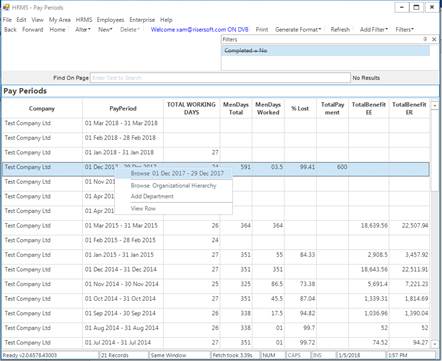This screenshot has width=442, height=361.
Task: Open the Filters dropdown
Action: [x=405, y=29]
